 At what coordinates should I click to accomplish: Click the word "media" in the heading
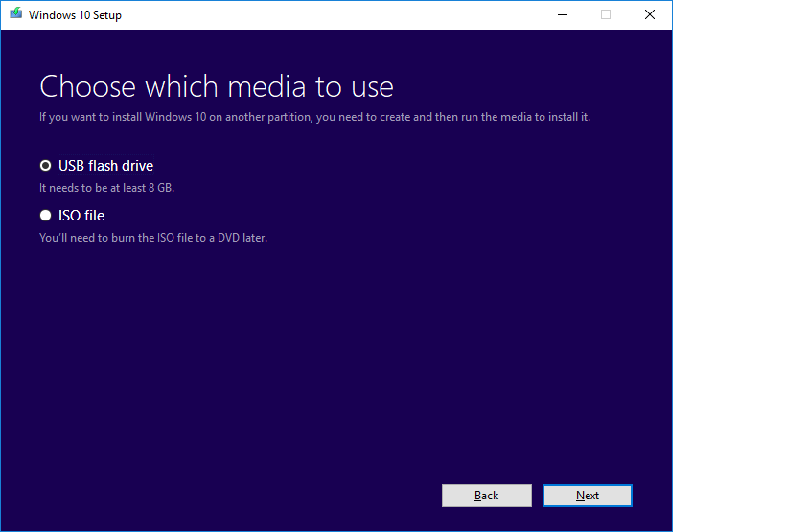tap(262, 86)
